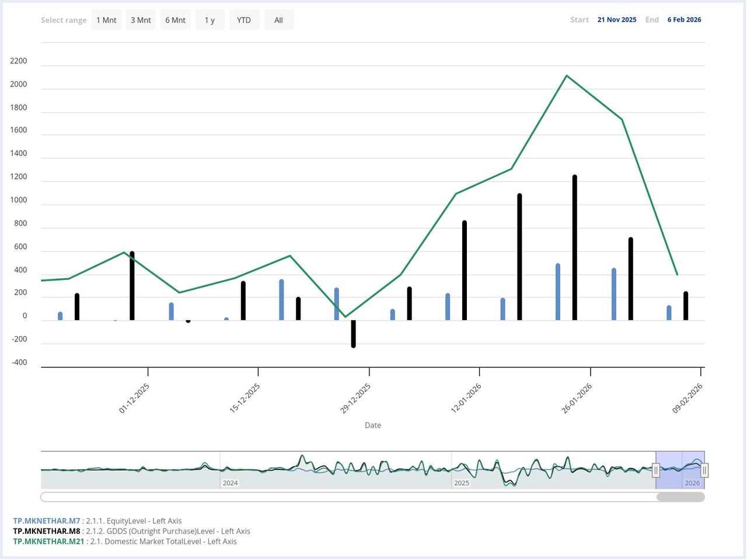747x560 pixels.
Task: Select the 1 Mnt range button
Action: click(x=106, y=20)
